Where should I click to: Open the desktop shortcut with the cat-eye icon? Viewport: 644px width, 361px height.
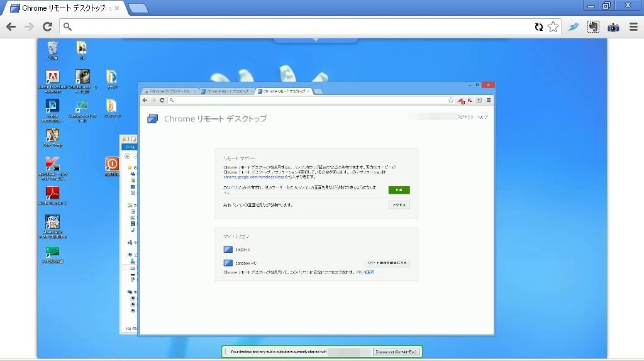tap(82, 81)
